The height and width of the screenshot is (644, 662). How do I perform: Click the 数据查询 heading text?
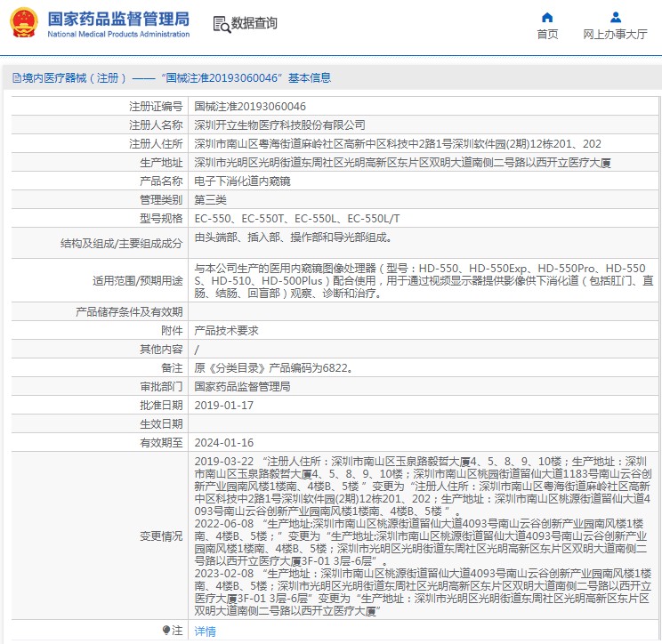(x=254, y=23)
